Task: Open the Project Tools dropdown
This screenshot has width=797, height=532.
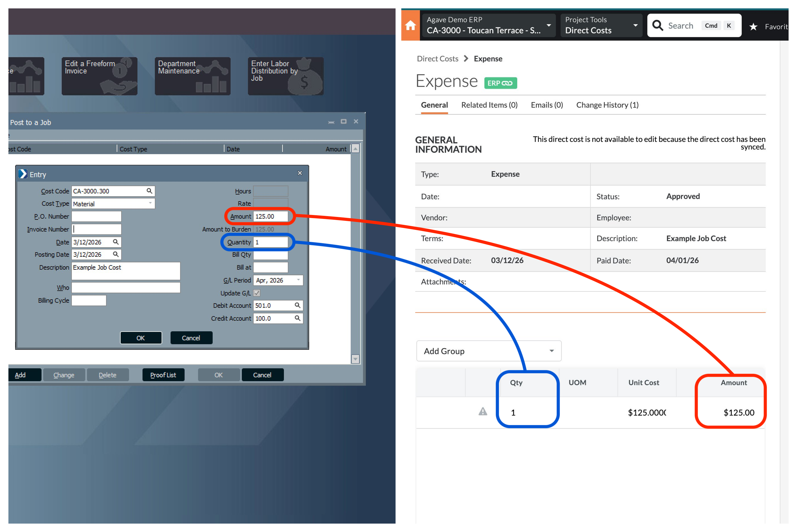Action: 635,25
